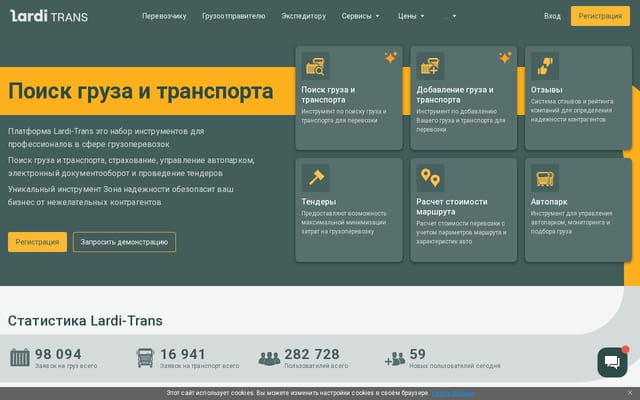Click the 16 941 transport requests value
This screenshot has height=400, width=640.
pyautogui.click(x=183, y=354)
